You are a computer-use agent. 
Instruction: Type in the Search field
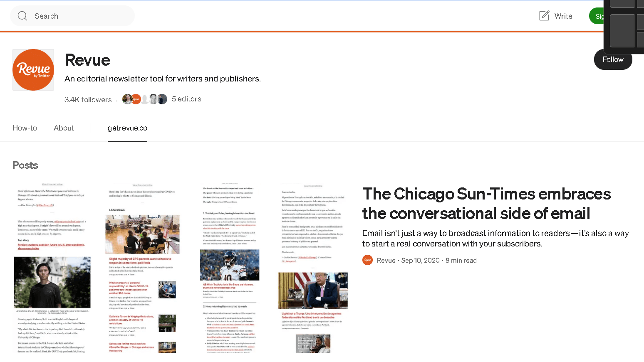click(79, 16)
